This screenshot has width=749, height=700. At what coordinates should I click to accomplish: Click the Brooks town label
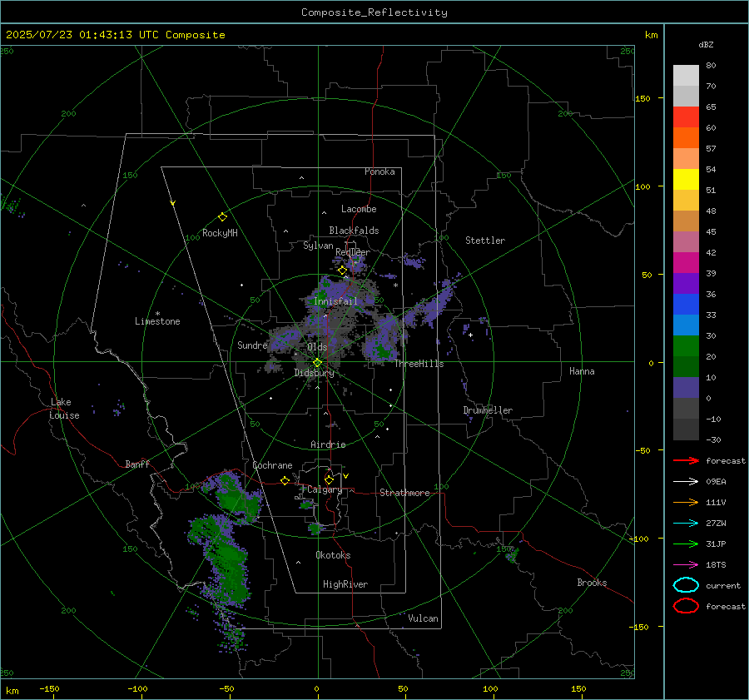pyautogui.click(x=592, y=583)
